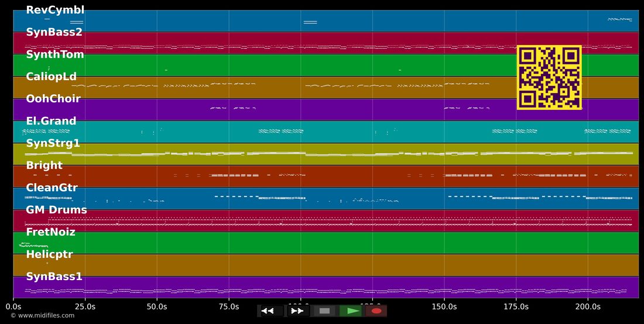Select the GM Drums track label
This screenshot has width=644, height=324.
[x=57, y=210]
